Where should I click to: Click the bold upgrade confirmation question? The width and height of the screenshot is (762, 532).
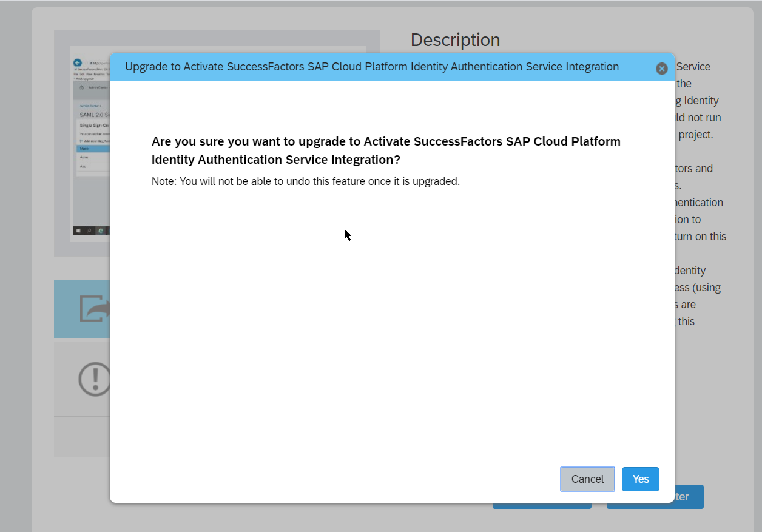386,150
